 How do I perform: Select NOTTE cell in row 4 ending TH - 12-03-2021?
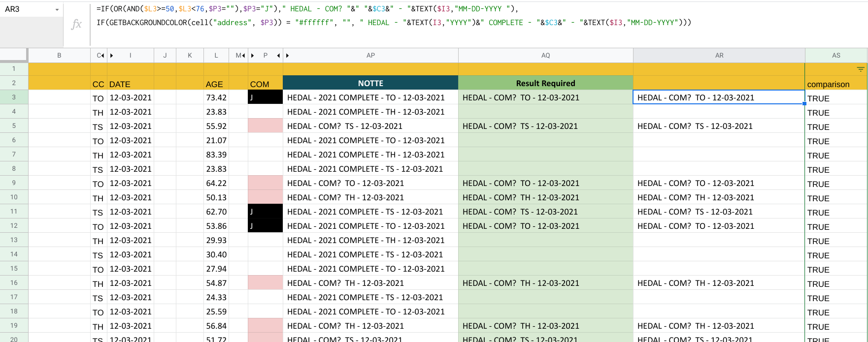click(370, 112)
